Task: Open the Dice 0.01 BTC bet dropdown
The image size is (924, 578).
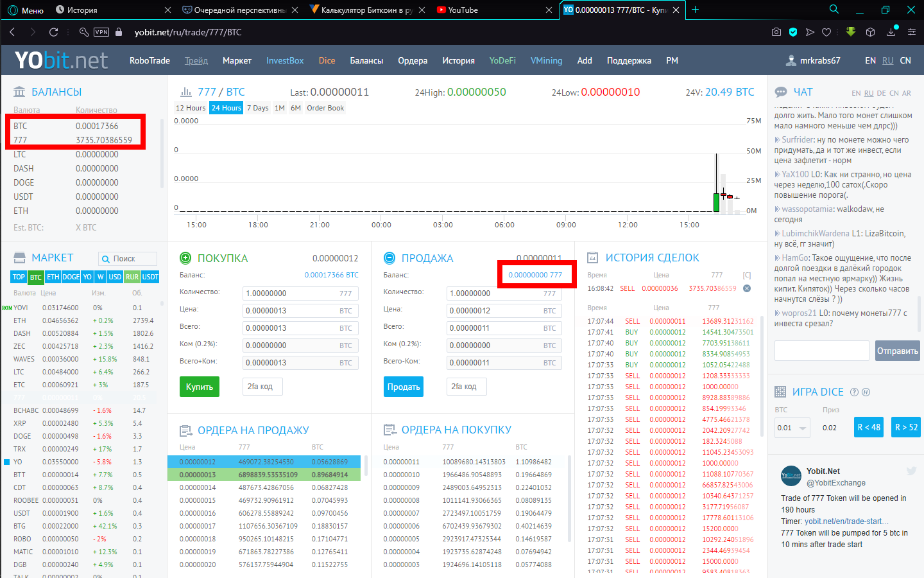Action: 792,428
